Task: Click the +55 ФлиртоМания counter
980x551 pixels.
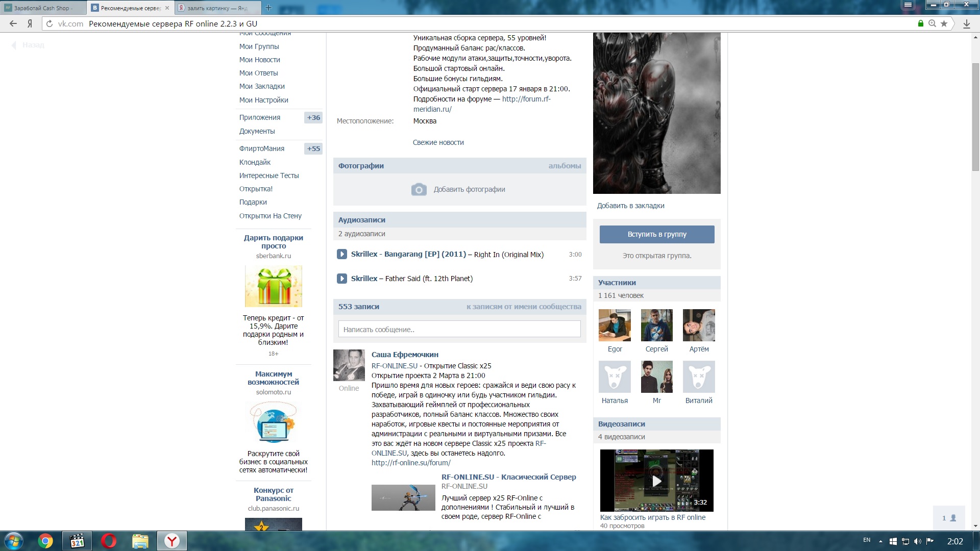Action: (x=313, y=148)
